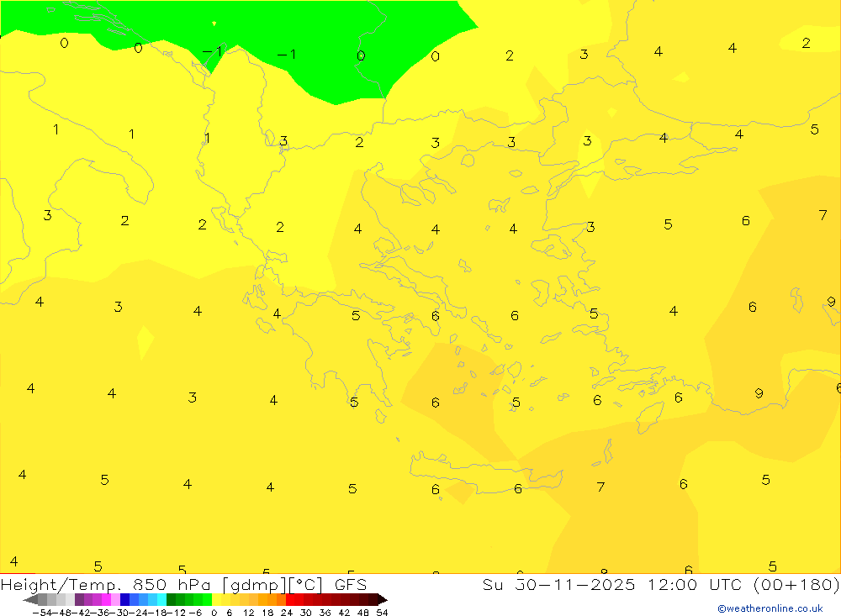
Task: Open the weatheronline.co.uk copyright link
Action: 770,608
